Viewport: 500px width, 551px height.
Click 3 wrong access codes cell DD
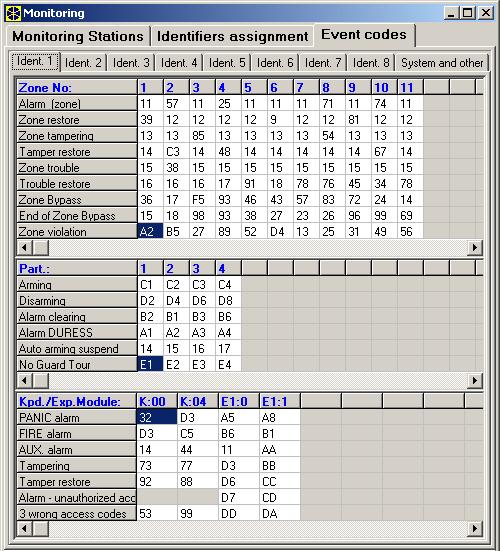click(239, 513)
